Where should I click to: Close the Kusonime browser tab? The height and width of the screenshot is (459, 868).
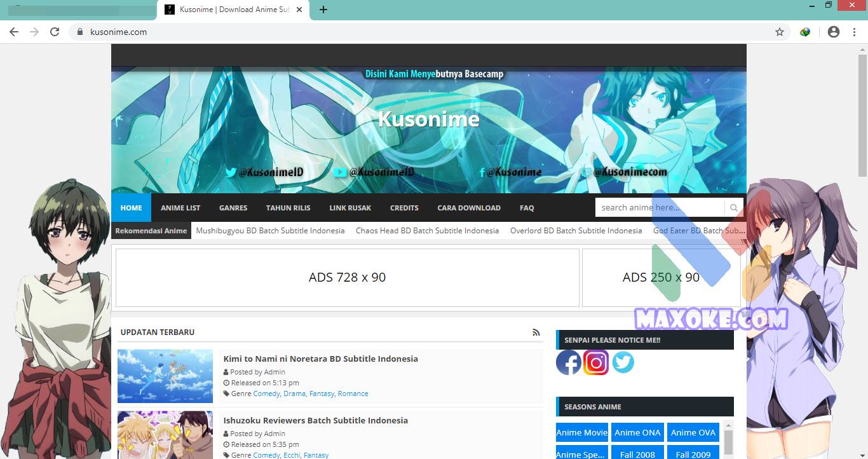[x=299, y=10]
